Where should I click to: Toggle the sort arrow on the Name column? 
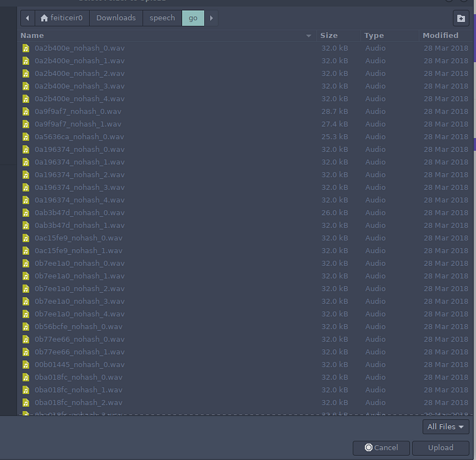pos(308,36)
